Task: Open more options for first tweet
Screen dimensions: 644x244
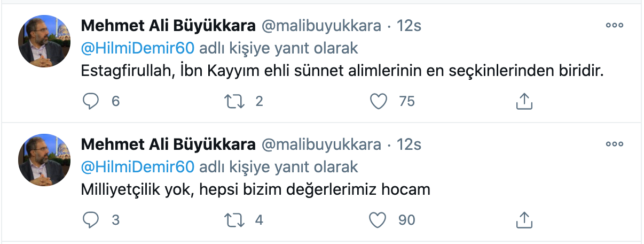Action: click(614, 26)
